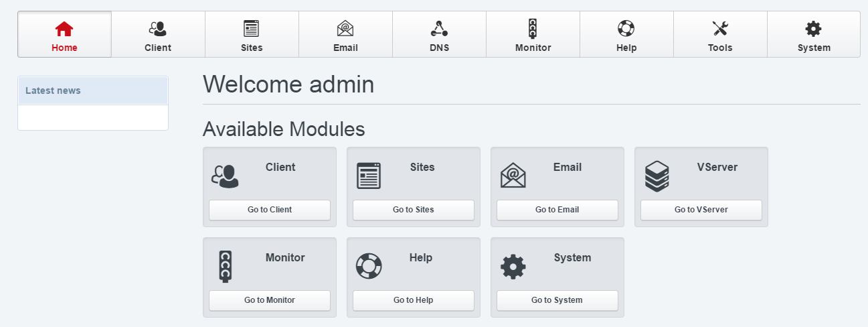The image size is (868, 327).
Task: Open the System tab in top bar
Action: tap(814, 35)
